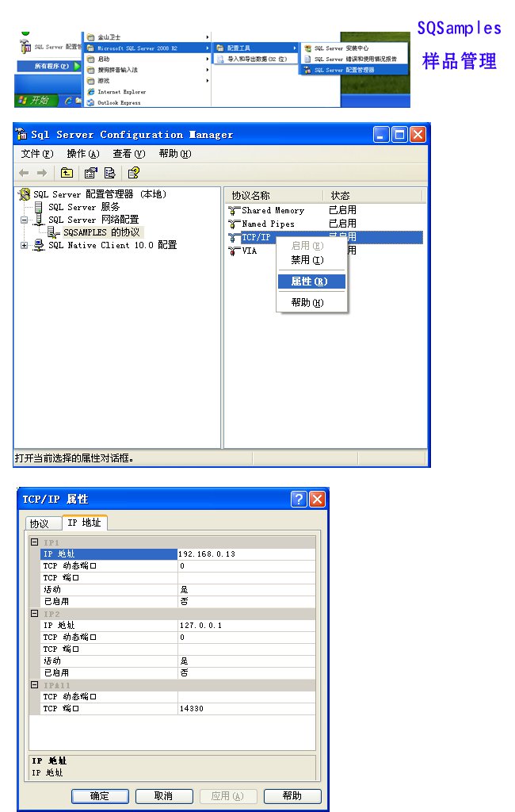
Task: Select SQL Server 网络配置 tree node
Action: [93, 220]
